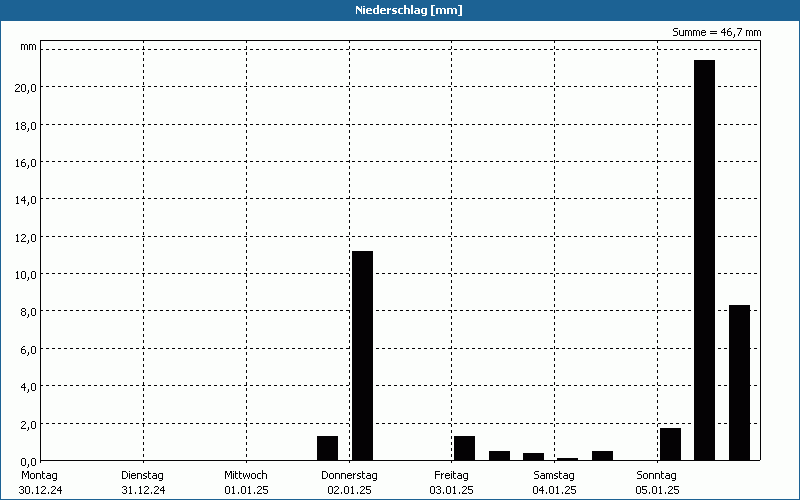The width and height of the screenshot is (800, 500).
Task: Click the Niederschlag [mm] title
Action: (409, 10)
